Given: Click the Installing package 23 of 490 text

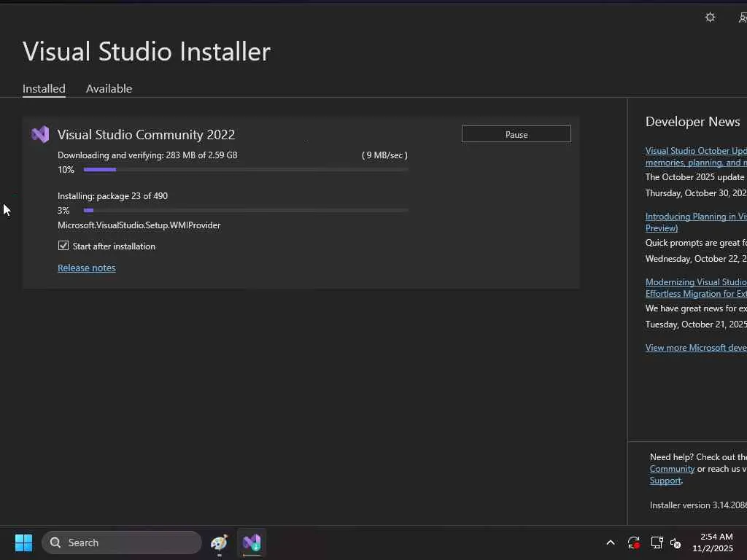Looking at the screenshot, I should pyautogui.click(x=113, y=195).
